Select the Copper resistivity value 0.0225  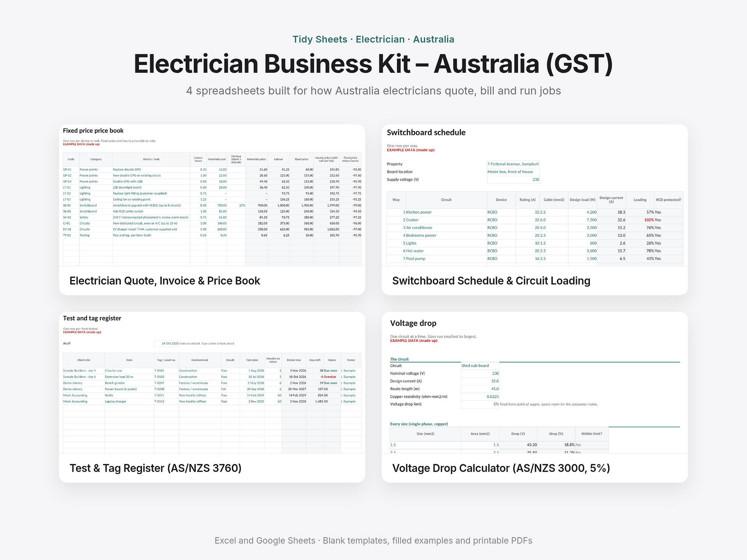[x=480, y=397]
